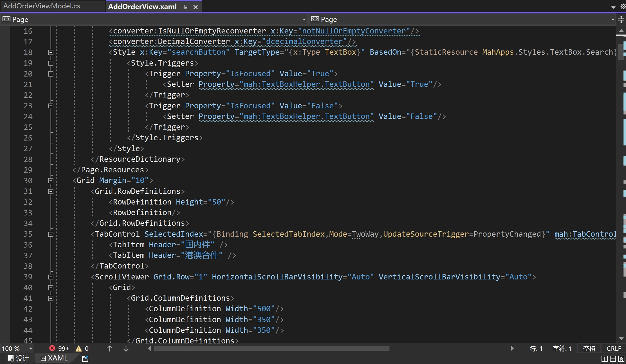Click the 99+ errors count text

[x=64, y=349]
